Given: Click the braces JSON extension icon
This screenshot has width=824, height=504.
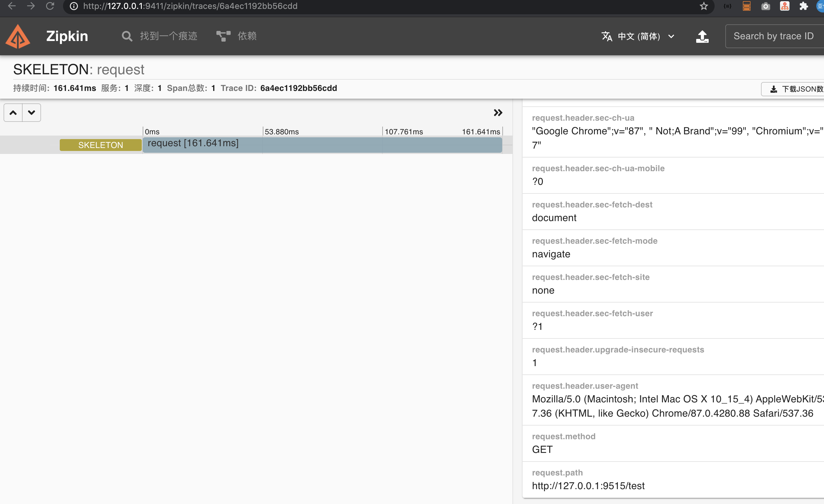Looking at the screenshot, I should [x=727, y=6].
